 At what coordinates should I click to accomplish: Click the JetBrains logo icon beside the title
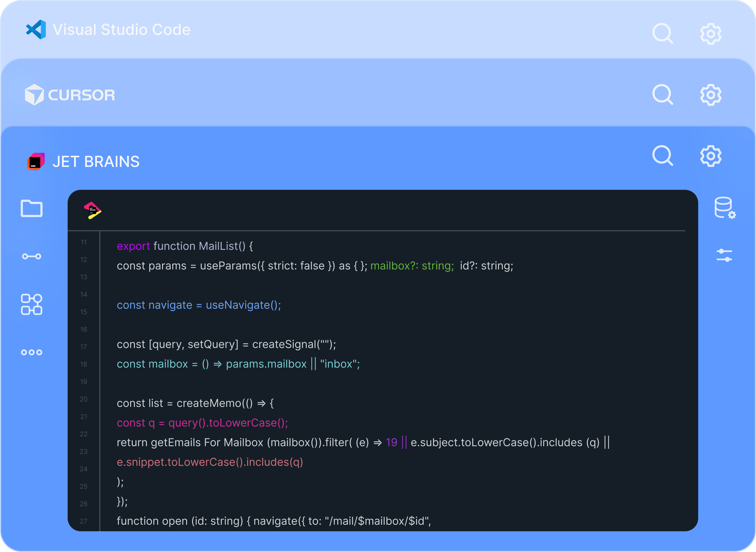tap(36, 162)
